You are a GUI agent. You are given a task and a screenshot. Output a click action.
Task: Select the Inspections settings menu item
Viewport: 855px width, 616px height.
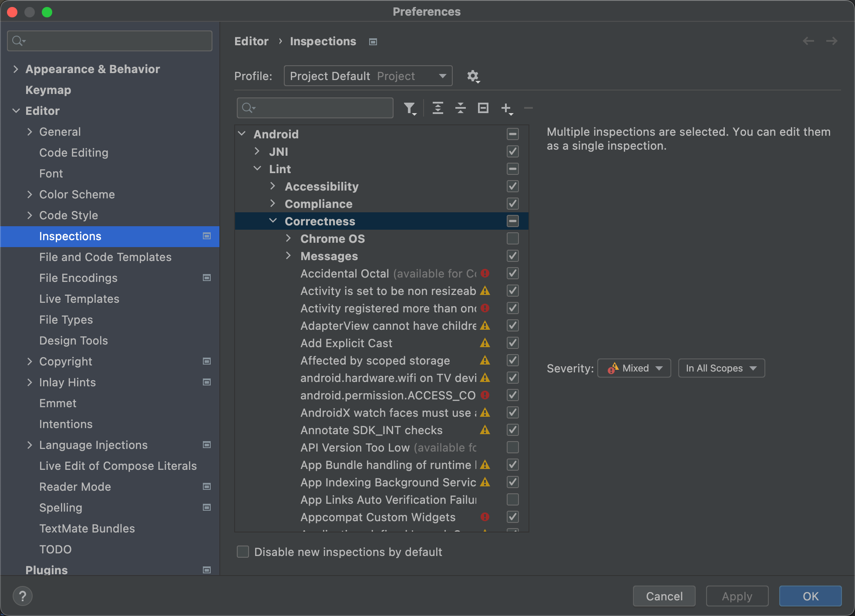(70, 236)
